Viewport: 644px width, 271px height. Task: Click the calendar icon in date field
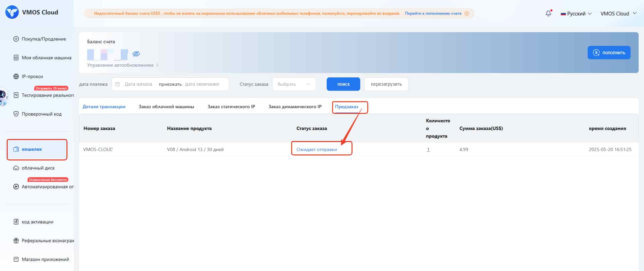117,84
